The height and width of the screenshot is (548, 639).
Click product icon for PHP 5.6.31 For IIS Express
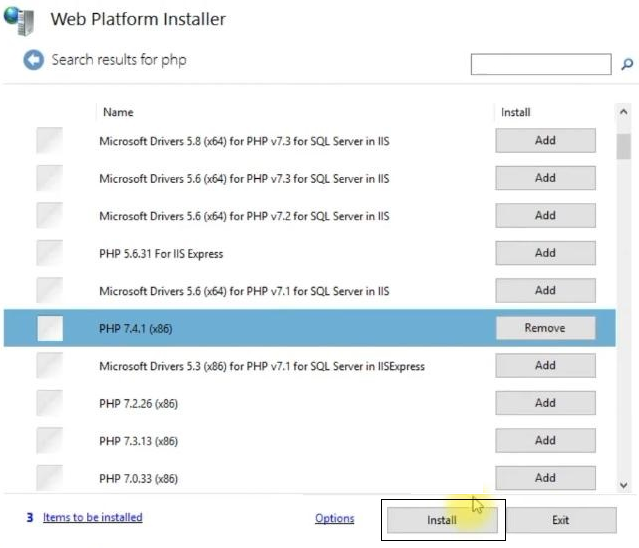(x=50, y=253)
